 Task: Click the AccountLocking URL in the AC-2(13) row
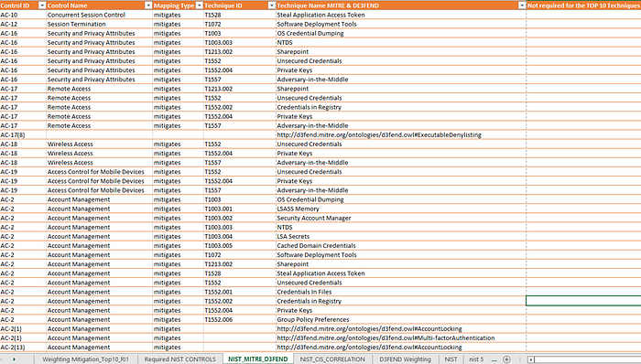401,348
